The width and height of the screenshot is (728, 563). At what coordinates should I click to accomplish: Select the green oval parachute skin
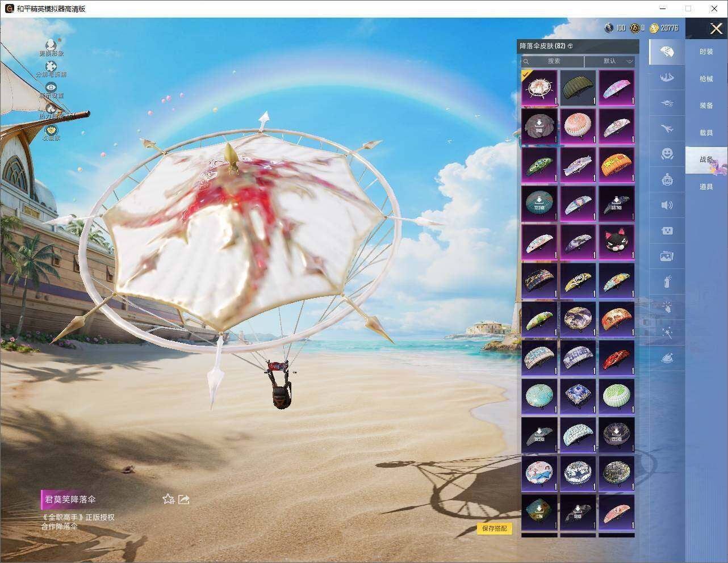pyautogui.click(x=539, y=165)
